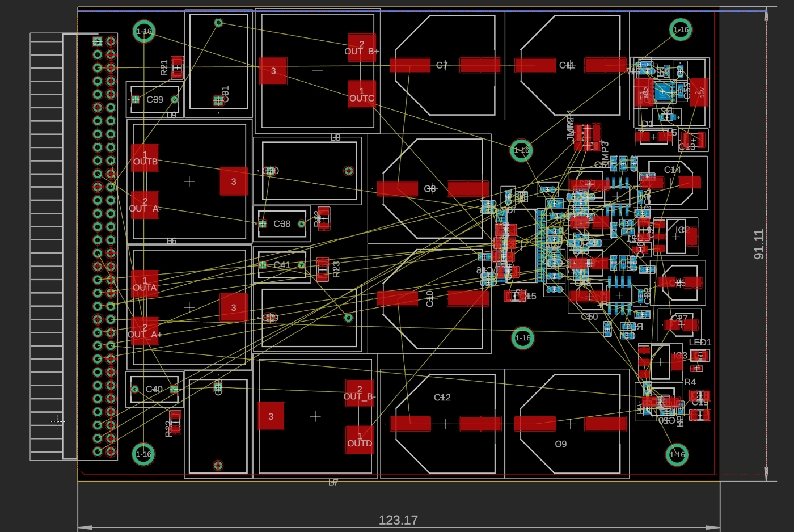Viewport: 794px width, 532px height.
Task: Click the C41 capacitor label
Action: 282,265
